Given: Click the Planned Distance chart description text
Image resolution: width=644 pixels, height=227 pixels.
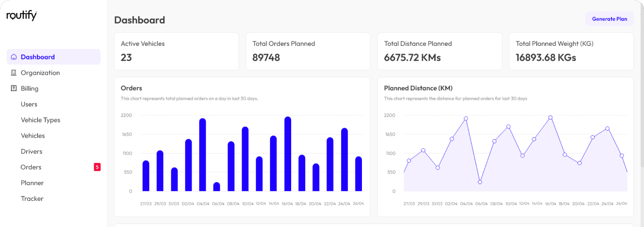Looking at the screenshot, I should click(x=455, y=98).
